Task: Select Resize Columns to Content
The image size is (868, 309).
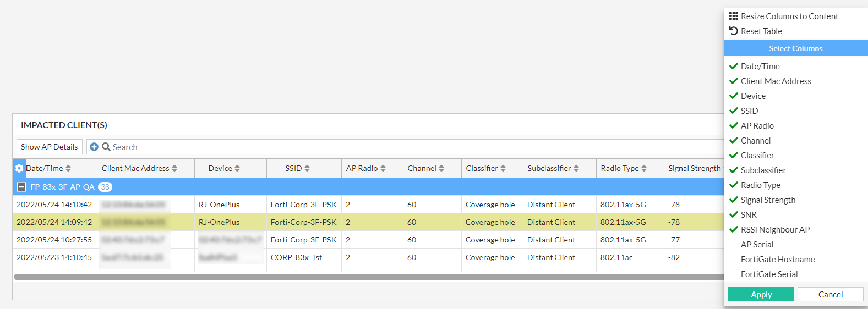Action: coord(789,16)
